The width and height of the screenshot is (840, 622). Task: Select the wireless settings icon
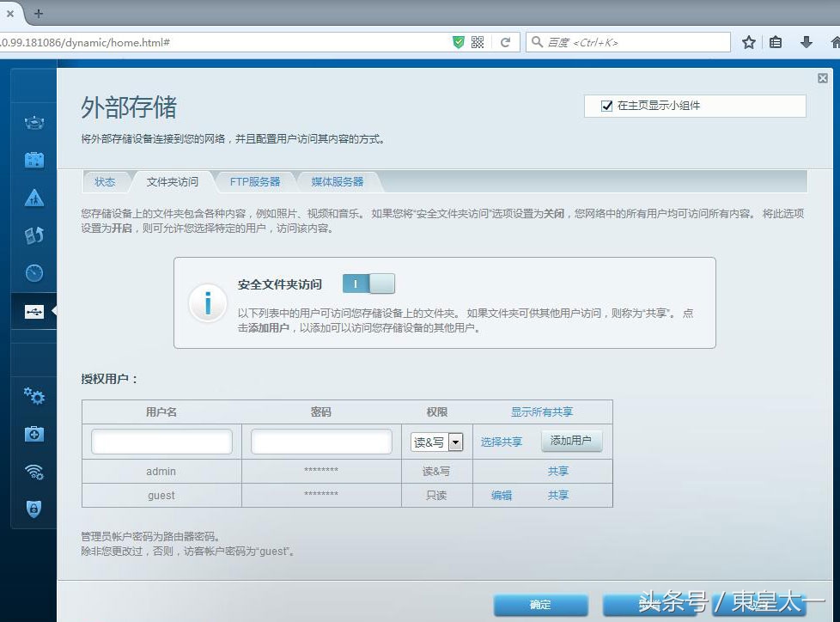33,472
